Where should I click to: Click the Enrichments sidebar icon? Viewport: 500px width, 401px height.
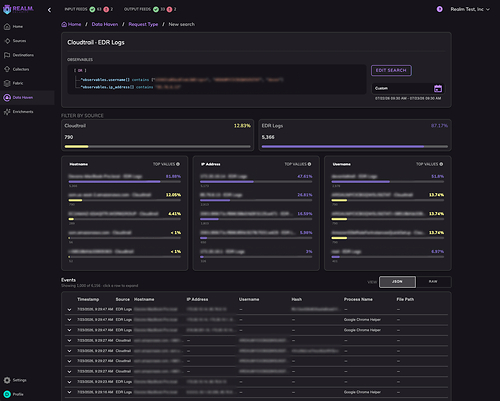(x=7, y=112)
